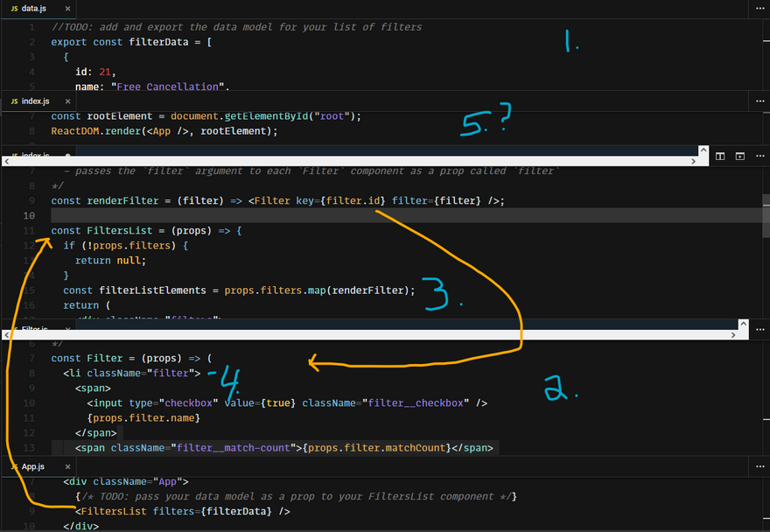The height and width of the screenshot is (532, 770).
Task: Switch to the App.js tab
Action: [x=33, y=467]
